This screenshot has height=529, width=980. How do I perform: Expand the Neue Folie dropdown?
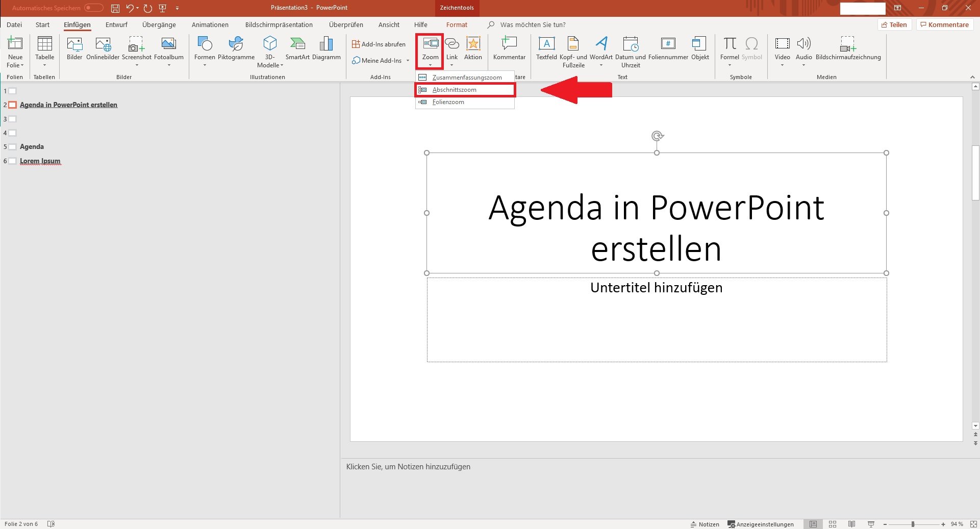coord(15,65)
